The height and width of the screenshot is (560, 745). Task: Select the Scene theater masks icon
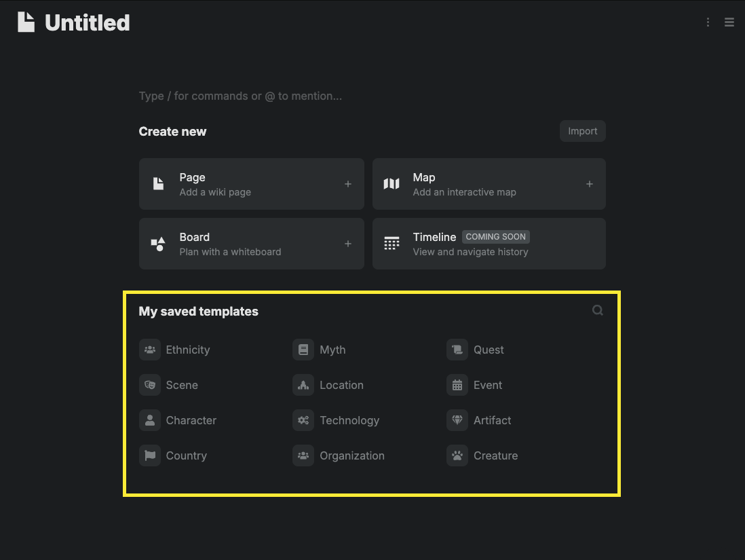click(x=149, y=385)
